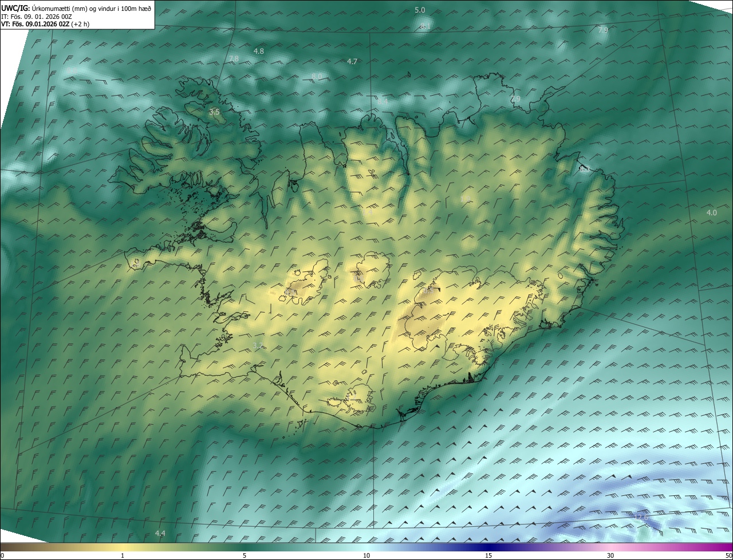Pick the pink color above the 30 tick
733x560 pixels.
point(610,547)
